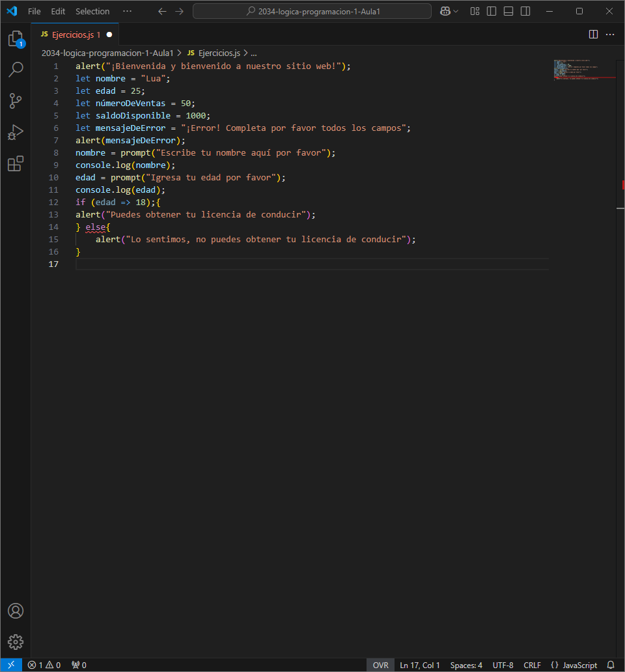Viewport: 625px width, 672px height.
Task: Click variable númeroDeVentas on line 4
Action: pos(130,104)
